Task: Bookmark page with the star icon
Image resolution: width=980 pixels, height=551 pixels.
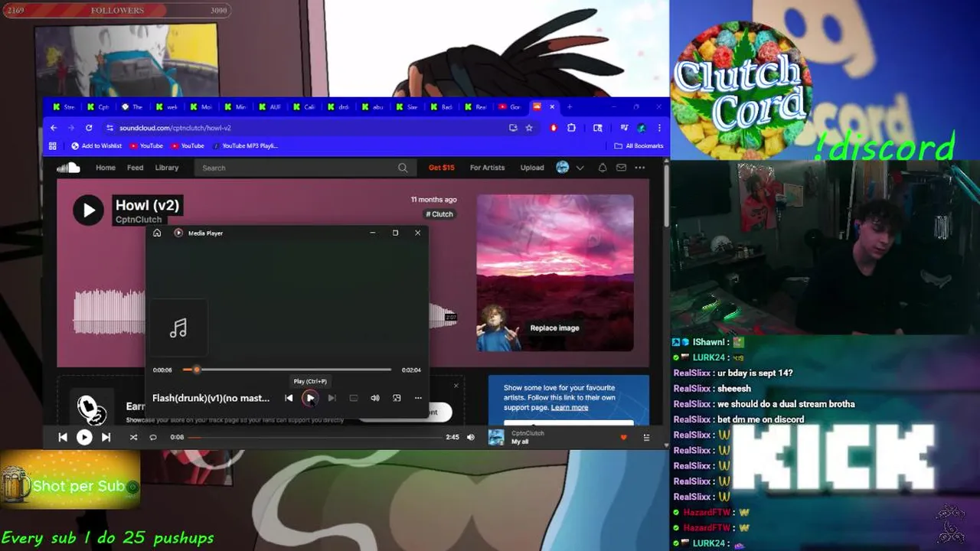Action: [529, 128]
